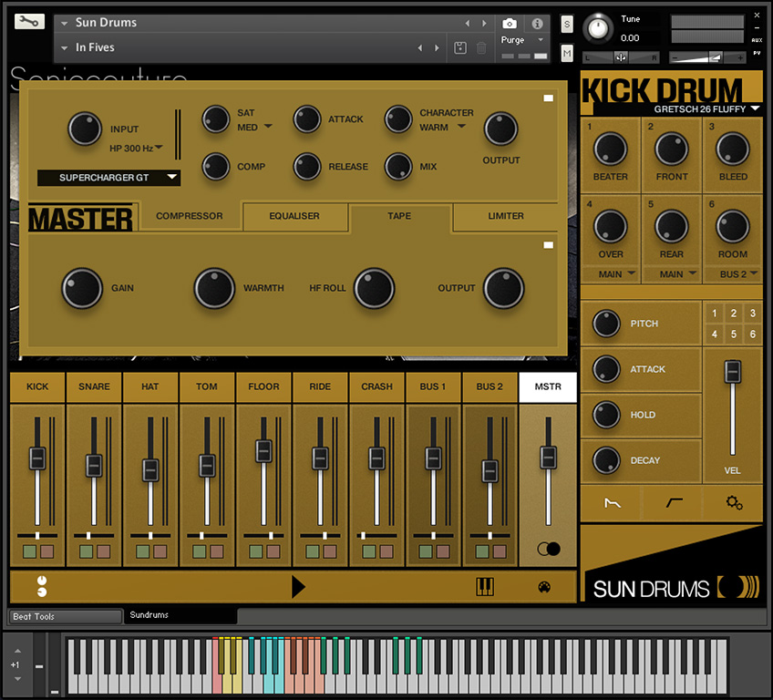
Task: Click octave up arrow beside keyboard
Action: (x=17, y=651)
